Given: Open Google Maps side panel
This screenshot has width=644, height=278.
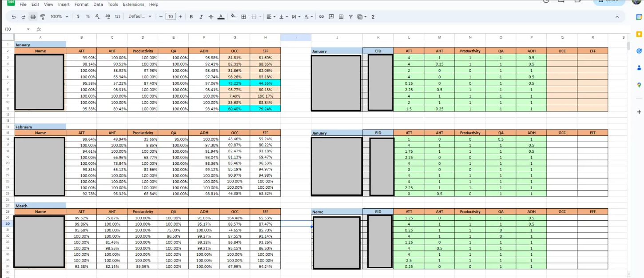Looking at the screenshot, I should click(x=639, y=85).
